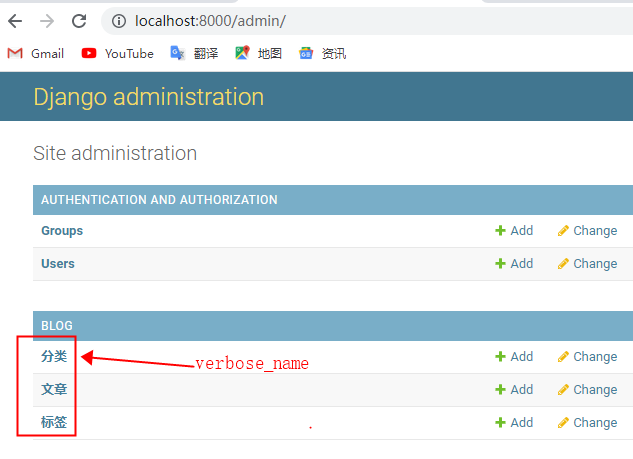Click the Site administration heading text
633x459 pixels.
tap(115, 153)
